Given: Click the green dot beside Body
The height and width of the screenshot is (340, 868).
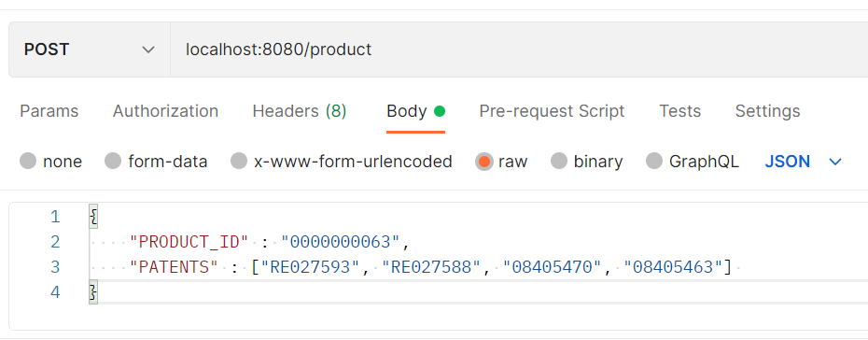Looking at the screenshot, I should (440, 111).
